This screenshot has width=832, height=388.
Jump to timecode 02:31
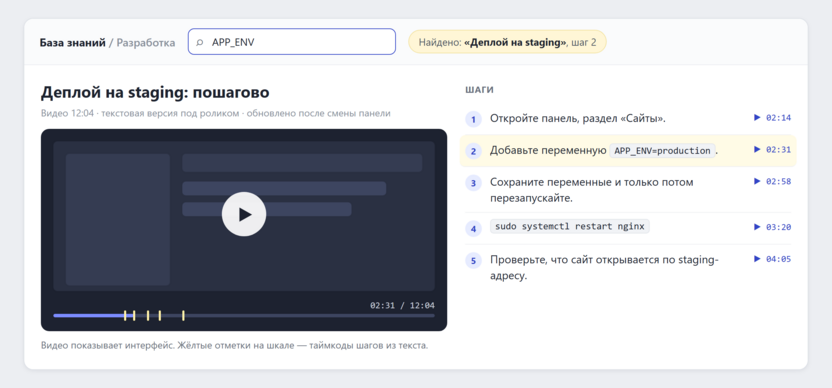(773, 150)
